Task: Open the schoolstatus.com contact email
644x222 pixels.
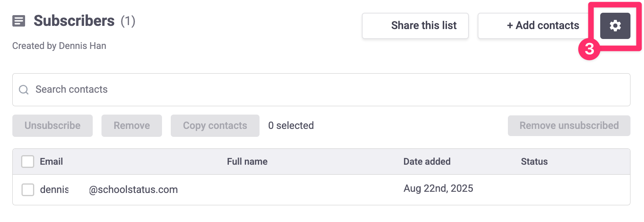Action: [109, 189]
